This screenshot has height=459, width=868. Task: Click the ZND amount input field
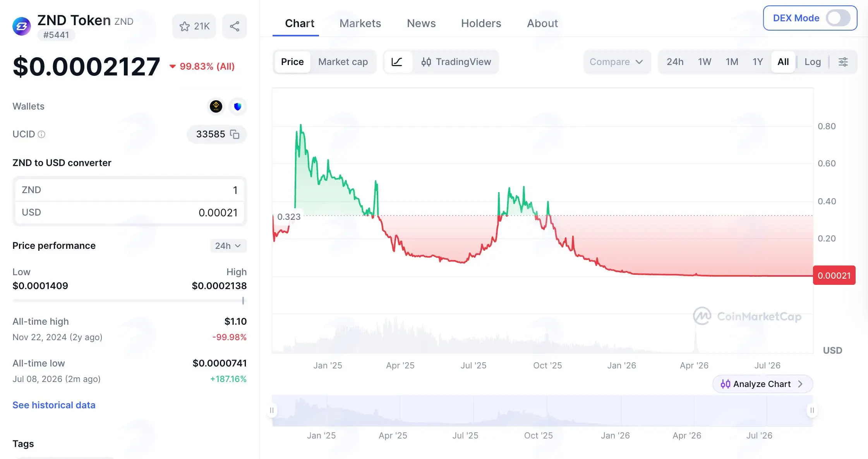[129, 190]
